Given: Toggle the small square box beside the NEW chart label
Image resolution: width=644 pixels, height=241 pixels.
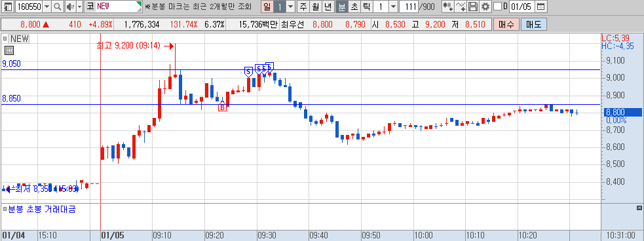Looking at the screenshot, I should [5, 39].
